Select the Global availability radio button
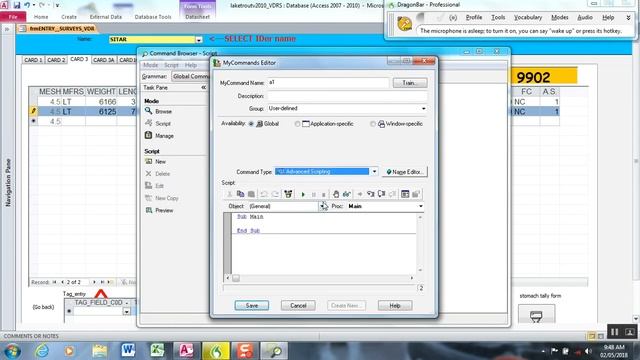Screen dimensions: 640x360 [251, 124]
